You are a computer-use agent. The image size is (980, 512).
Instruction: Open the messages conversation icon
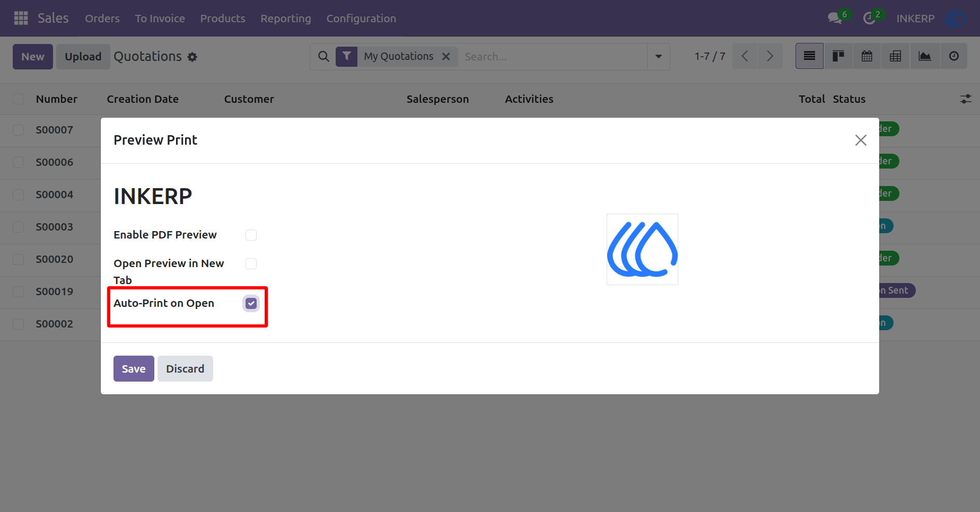[835, 18]
